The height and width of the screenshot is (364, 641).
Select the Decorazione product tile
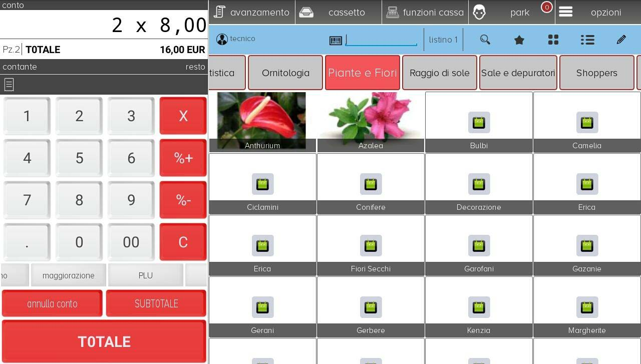click(x=479, y=184)
